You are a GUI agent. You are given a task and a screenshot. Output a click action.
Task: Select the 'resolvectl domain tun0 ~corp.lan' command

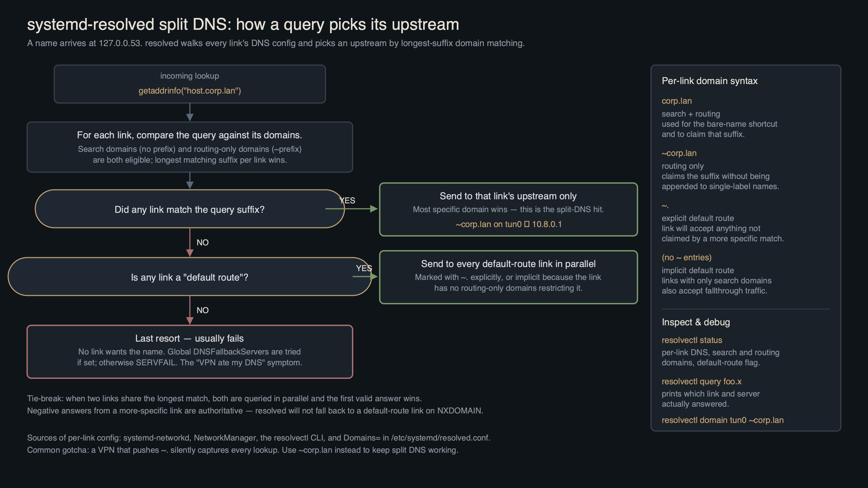coord(722,420)
